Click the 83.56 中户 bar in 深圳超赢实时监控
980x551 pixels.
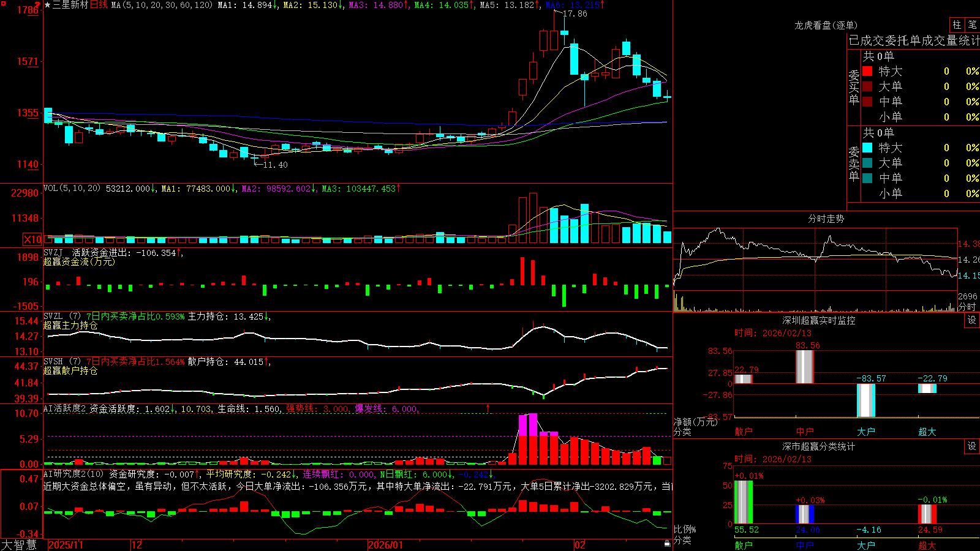tap(805, 367)
